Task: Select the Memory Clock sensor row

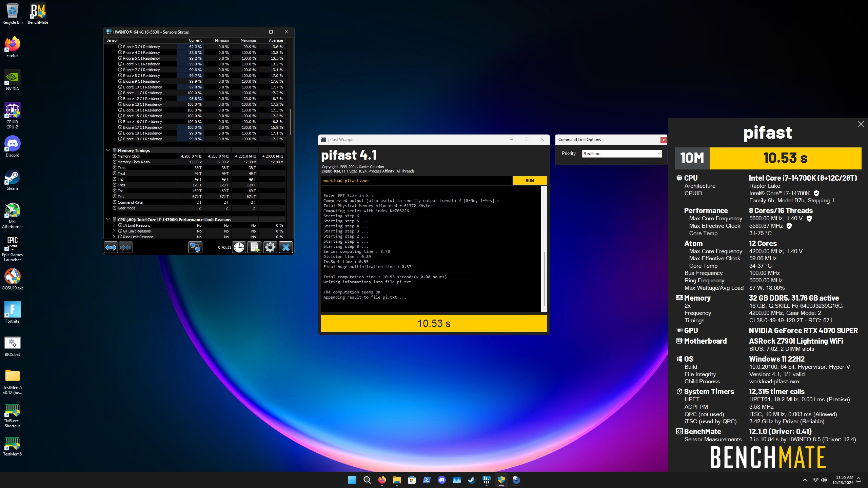Action: pos(195,156)
